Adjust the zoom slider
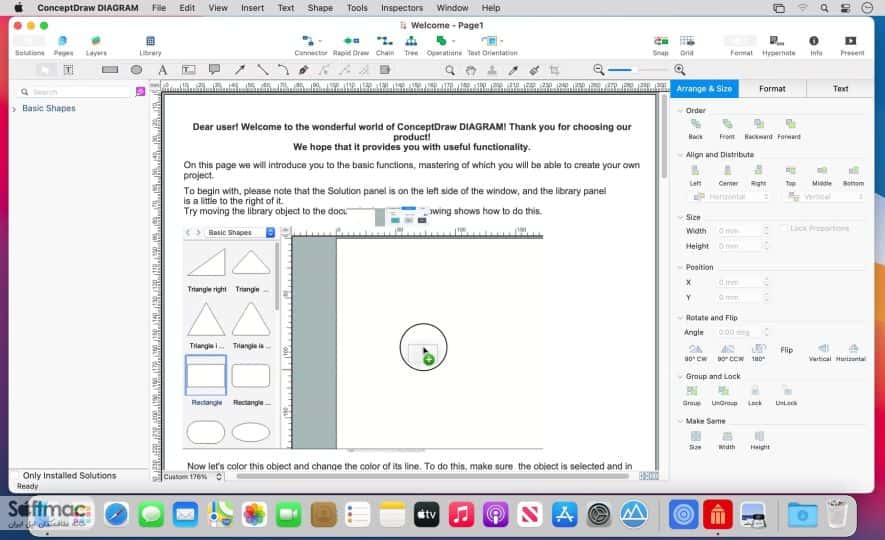Screen dimensions: 885x540 pyautogui.click(x=638, y=70)
